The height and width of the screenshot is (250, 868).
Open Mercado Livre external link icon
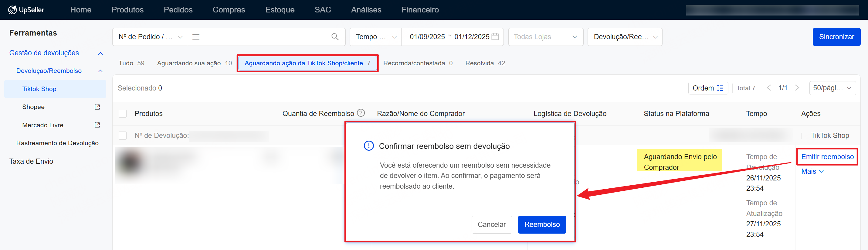(x=97, y=125)
